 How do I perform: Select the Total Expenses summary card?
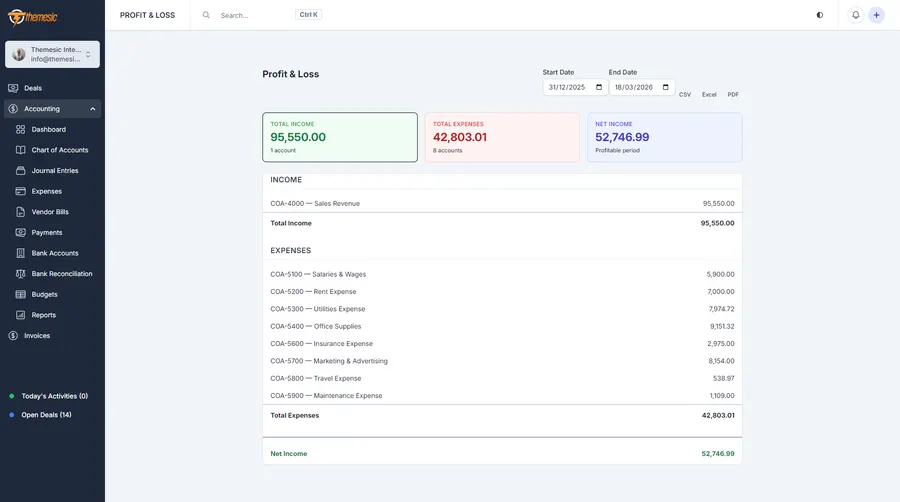click(x=502, y=137)
